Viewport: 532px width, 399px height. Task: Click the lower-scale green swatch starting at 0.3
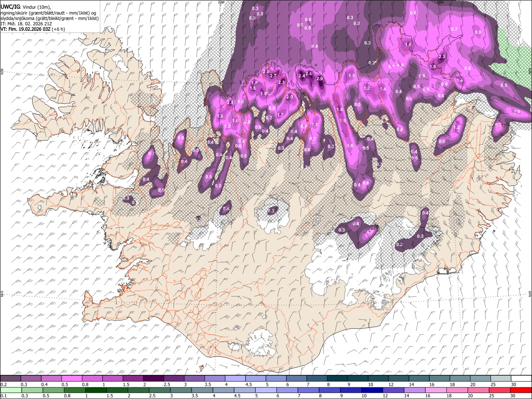point(31,390)
